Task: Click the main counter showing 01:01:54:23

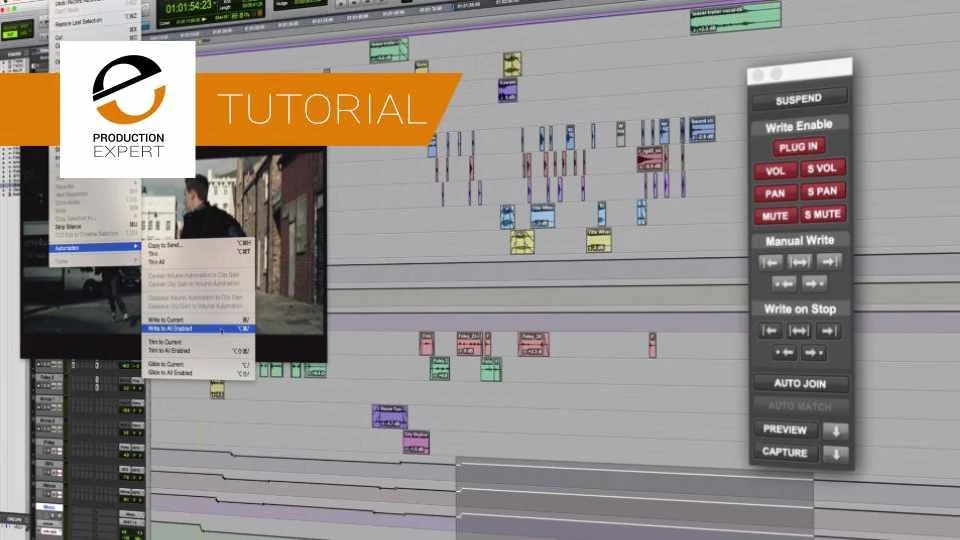Action: click(x=189, y=8)
